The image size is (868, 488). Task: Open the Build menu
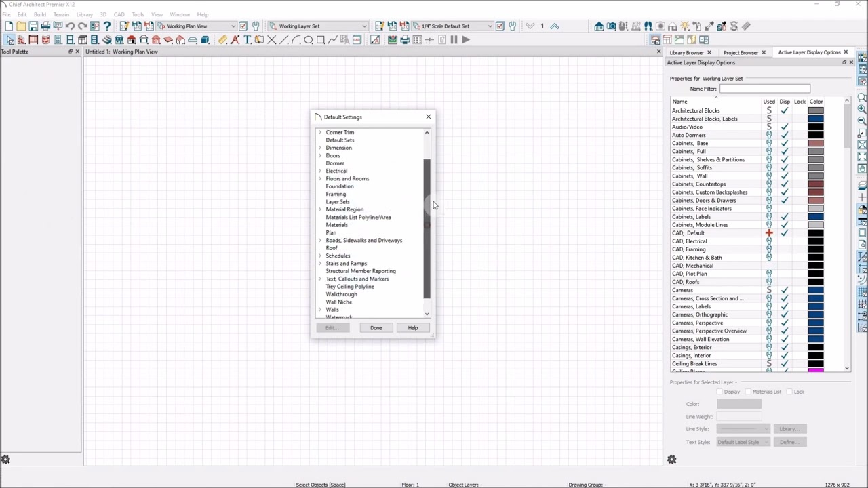click(40, 14)
